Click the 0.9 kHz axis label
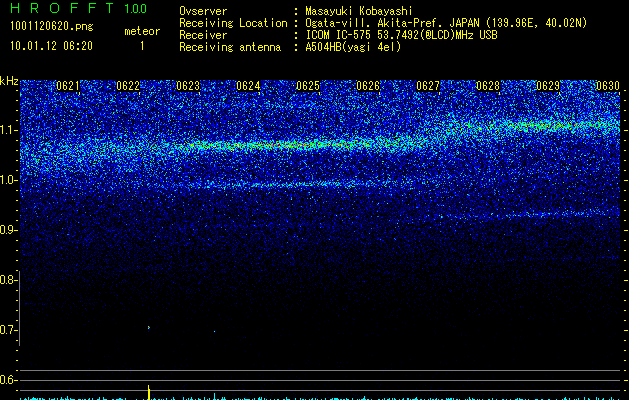The height and width of the screenshot is (400, 629). pyautogui.click(x=8, y=230)
